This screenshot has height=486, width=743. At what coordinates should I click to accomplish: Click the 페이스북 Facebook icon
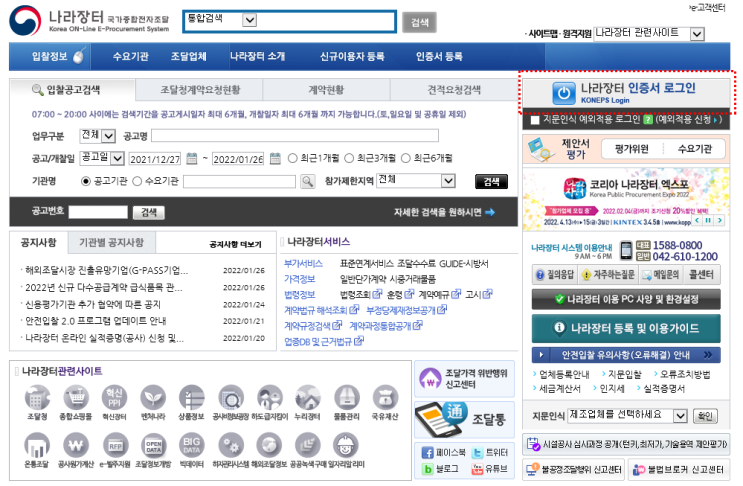click(x=428, y=453)
